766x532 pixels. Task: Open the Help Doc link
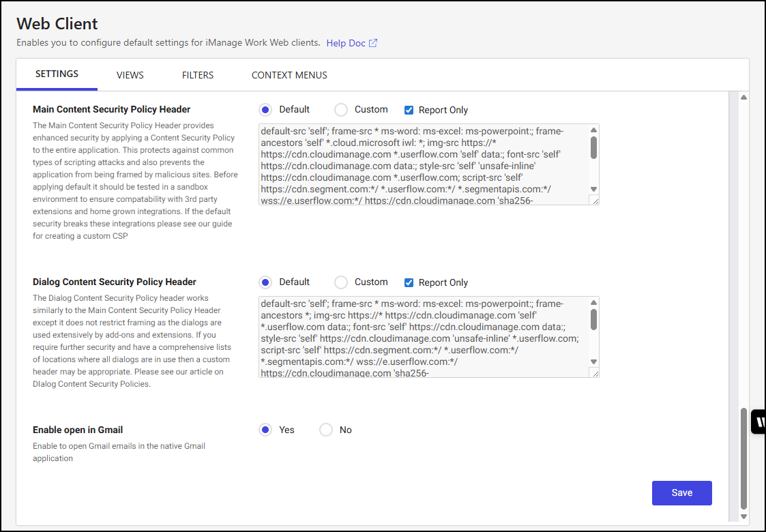346,43
